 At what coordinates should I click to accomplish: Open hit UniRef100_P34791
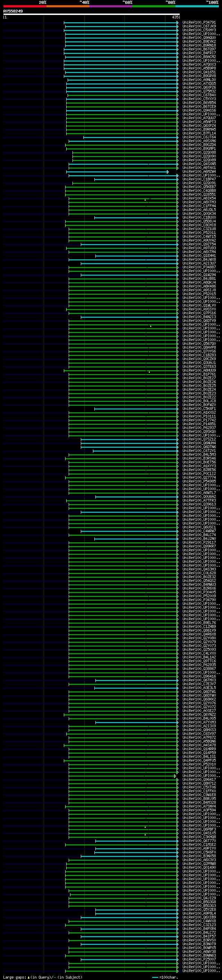pyautogui.click(x=199, y=23)
